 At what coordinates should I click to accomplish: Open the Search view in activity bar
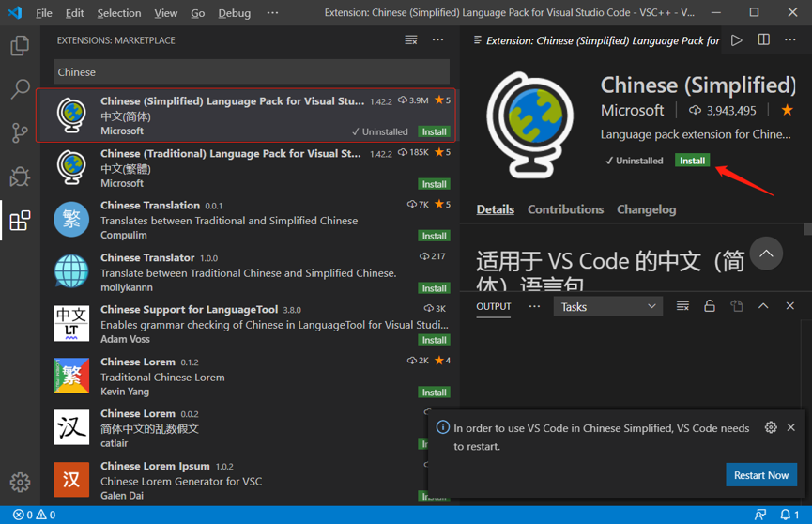pyautogui.click(x=20, y=89)
